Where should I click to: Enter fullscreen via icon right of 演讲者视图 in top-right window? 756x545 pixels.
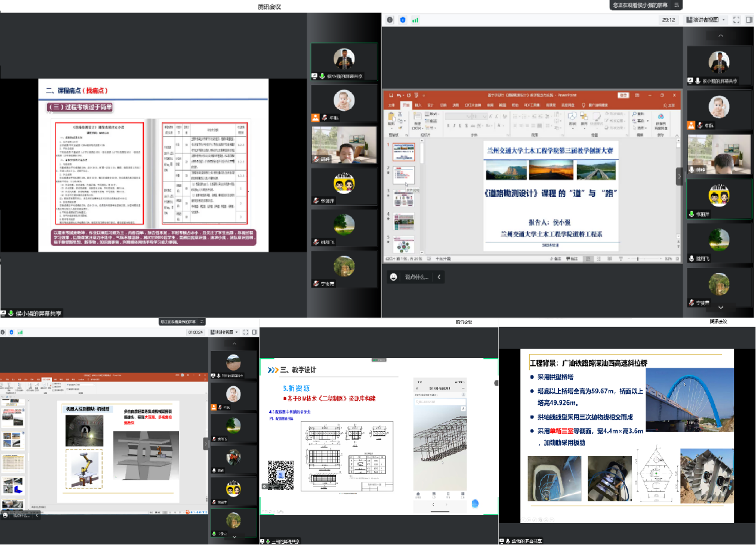tap(736, 20)
